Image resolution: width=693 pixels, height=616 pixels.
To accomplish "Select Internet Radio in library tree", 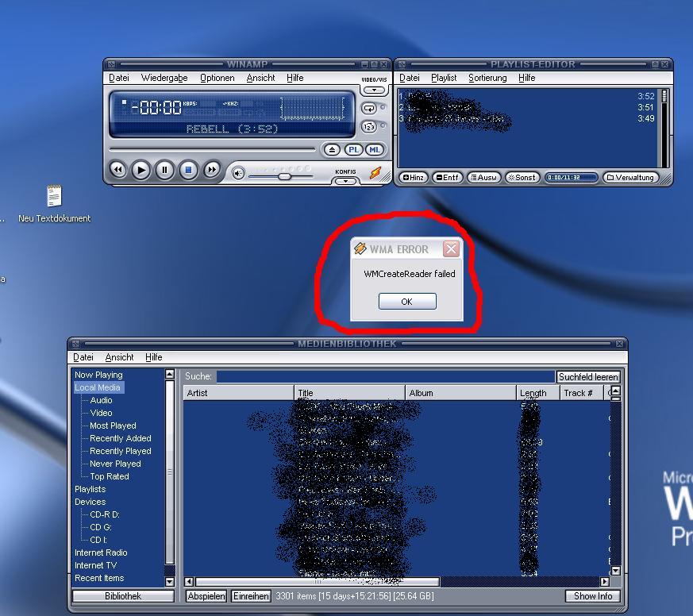I will coord(101,552).
